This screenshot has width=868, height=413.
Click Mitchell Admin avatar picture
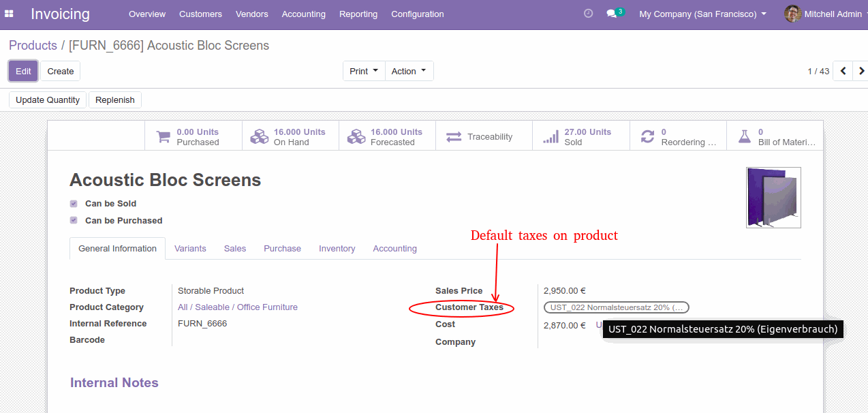coord(792,14)
